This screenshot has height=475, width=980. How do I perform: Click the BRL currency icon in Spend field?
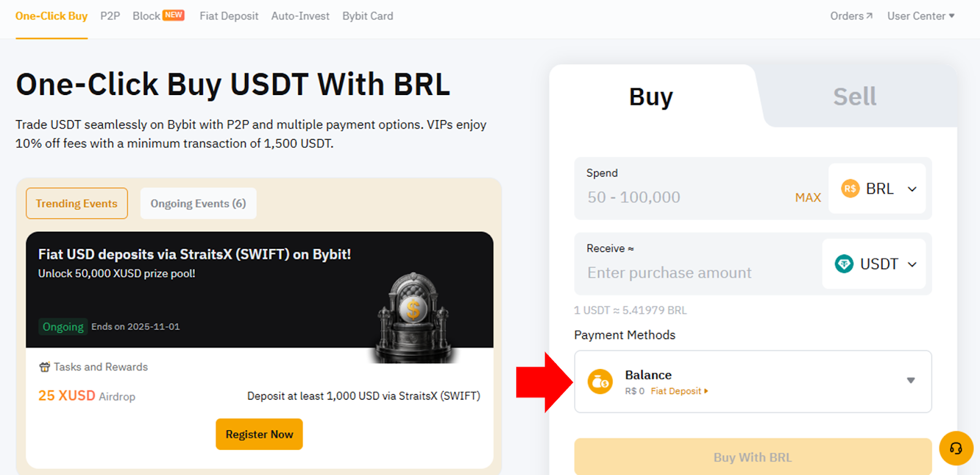click(x=850, y=188)
